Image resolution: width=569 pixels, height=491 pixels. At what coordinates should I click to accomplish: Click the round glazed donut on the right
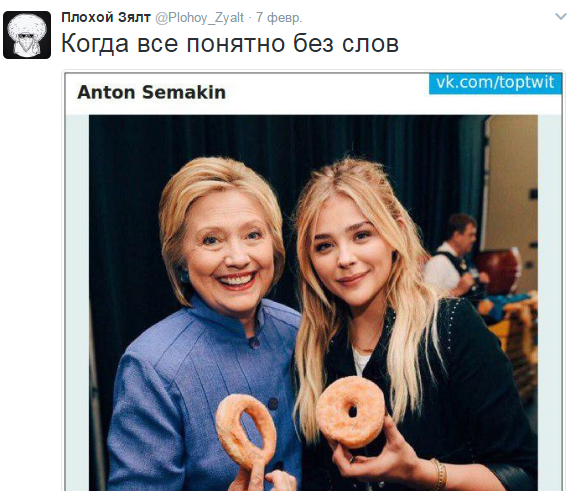[x=351, y=412]
